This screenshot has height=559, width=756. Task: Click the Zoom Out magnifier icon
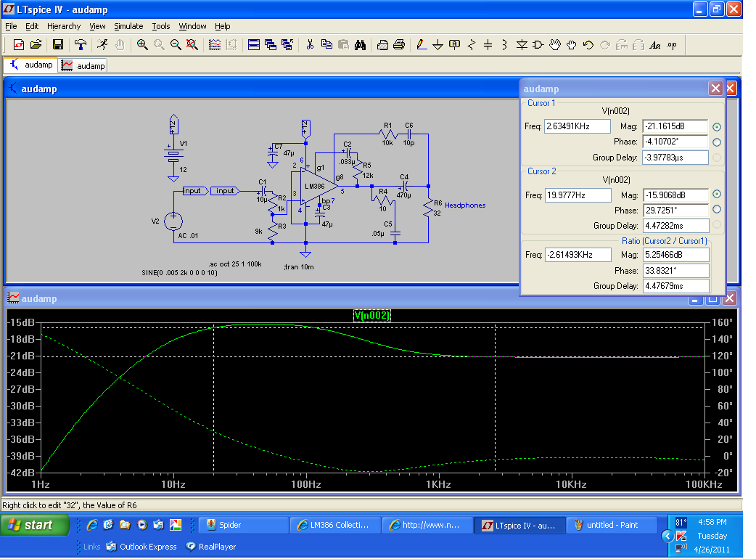[176, 45]
